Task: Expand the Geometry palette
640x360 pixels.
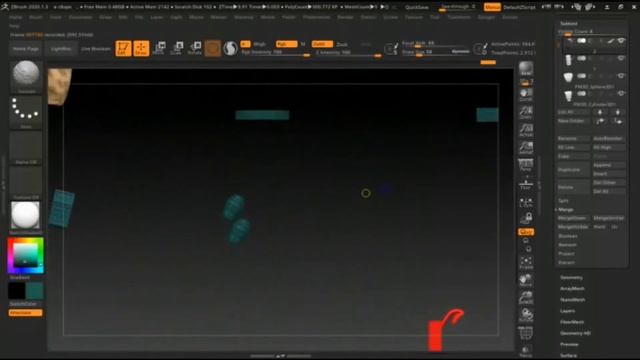Action: click(571, 278)
